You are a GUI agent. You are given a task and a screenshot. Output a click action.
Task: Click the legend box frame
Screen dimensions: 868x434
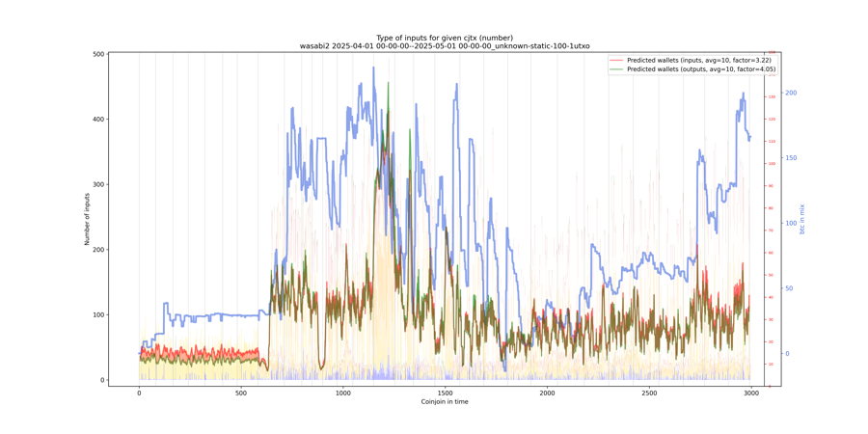click(x=693, y=65)
